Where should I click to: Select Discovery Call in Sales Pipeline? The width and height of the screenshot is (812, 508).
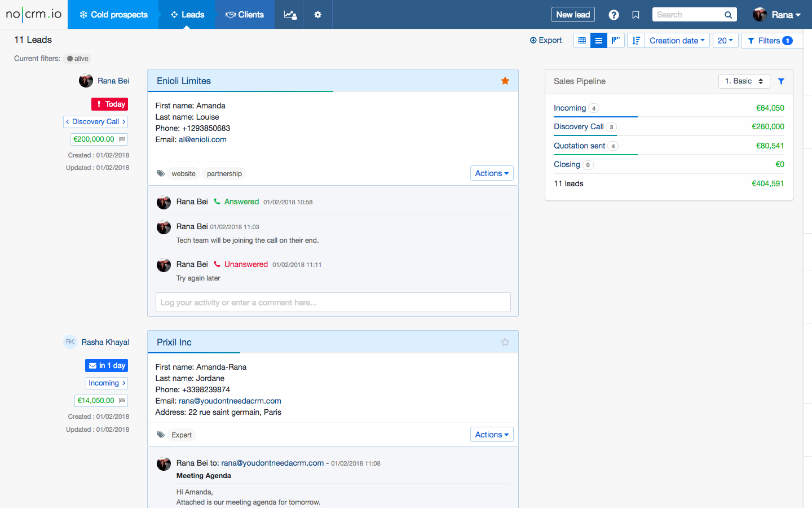[579, 126]
